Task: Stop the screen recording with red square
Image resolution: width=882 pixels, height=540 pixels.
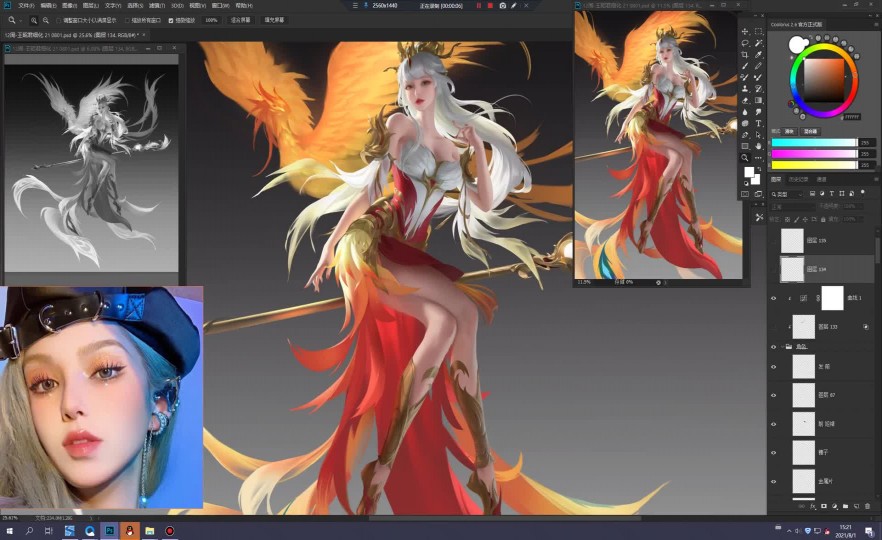Action: tap(490, 6)
